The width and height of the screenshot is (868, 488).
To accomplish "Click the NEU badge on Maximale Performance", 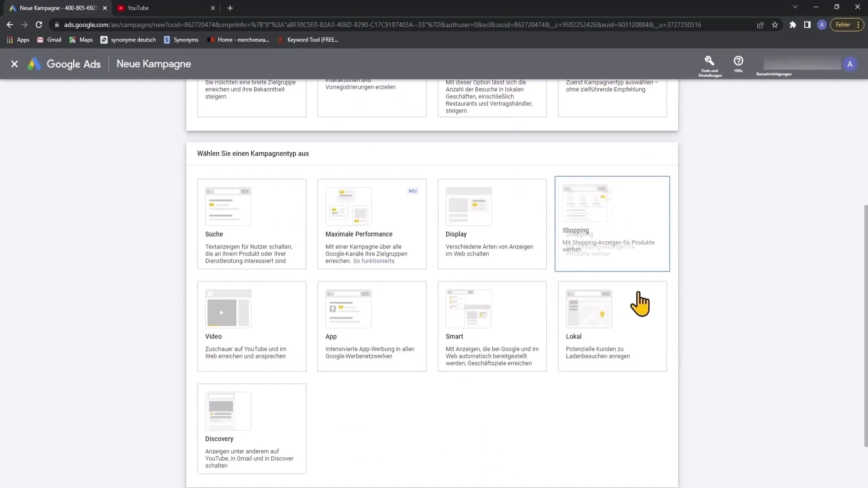I will [413, 191].
